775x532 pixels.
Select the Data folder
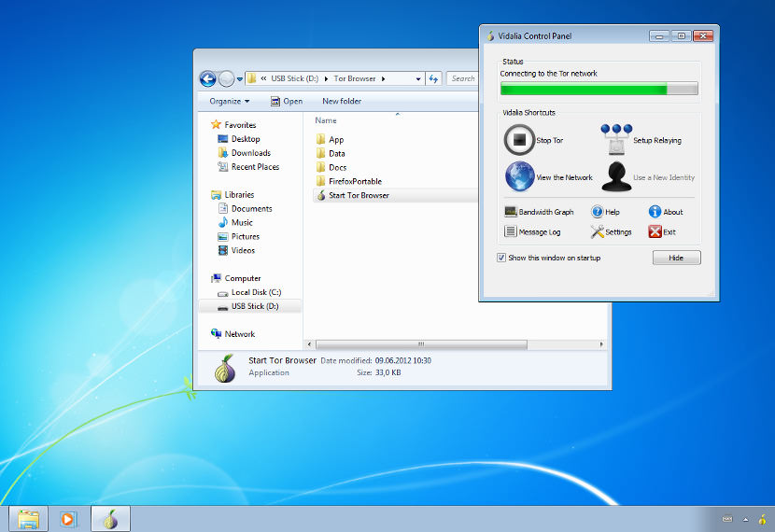pos(331,154)
